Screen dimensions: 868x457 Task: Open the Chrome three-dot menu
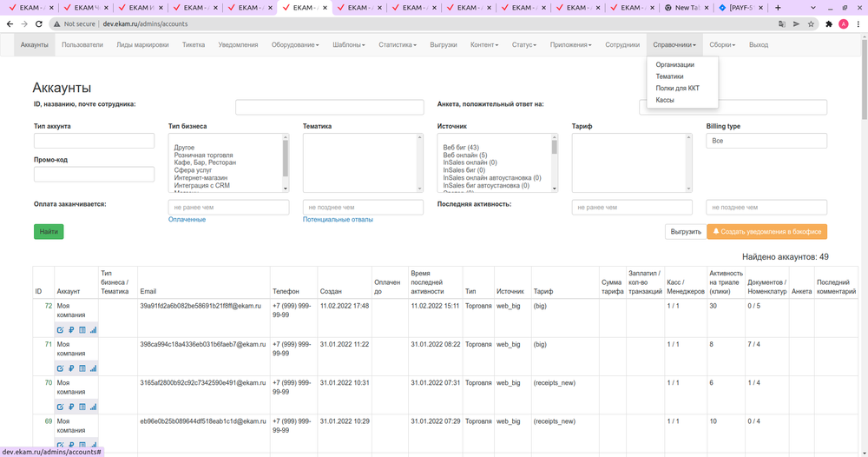858,24
